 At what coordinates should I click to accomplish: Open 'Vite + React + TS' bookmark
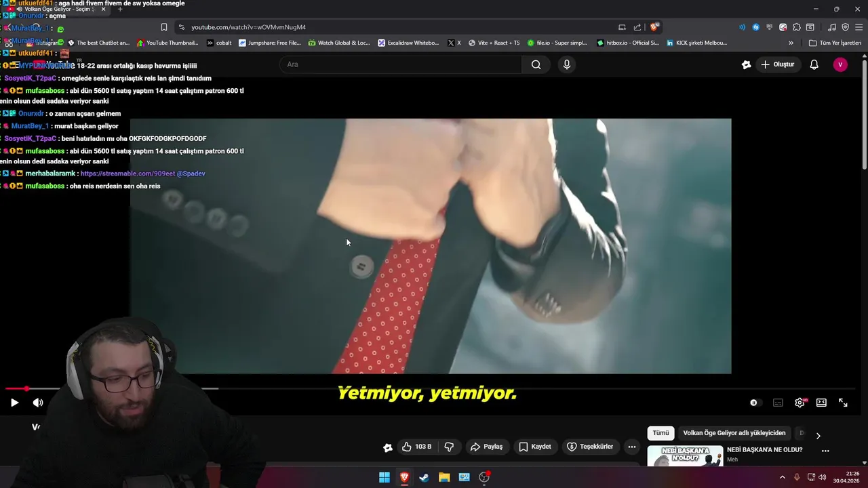point(494,43)
